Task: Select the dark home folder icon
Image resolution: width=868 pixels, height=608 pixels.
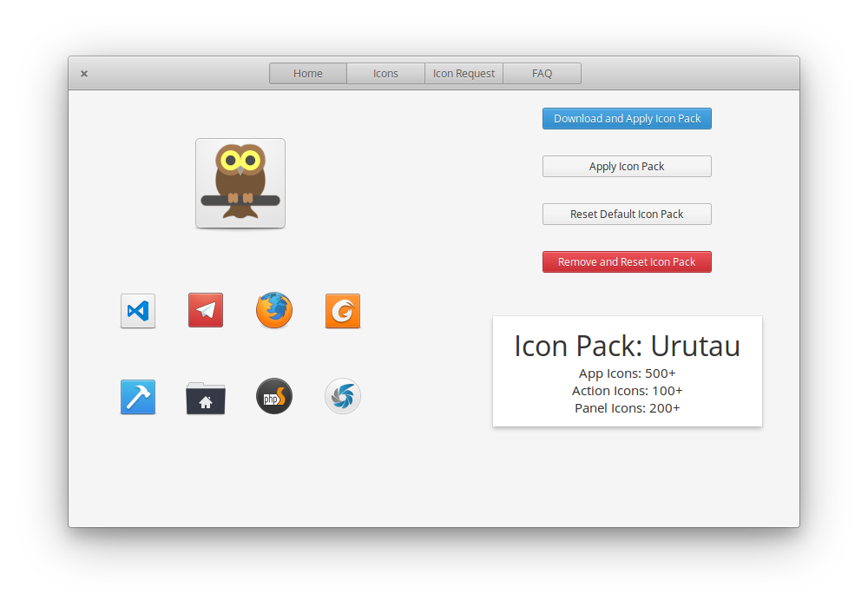Action: [x=205, y=396]
